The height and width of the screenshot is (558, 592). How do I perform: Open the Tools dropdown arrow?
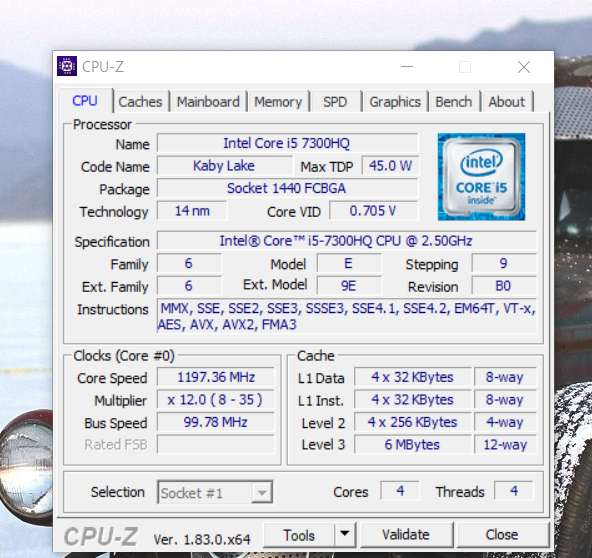coord(344,534)
